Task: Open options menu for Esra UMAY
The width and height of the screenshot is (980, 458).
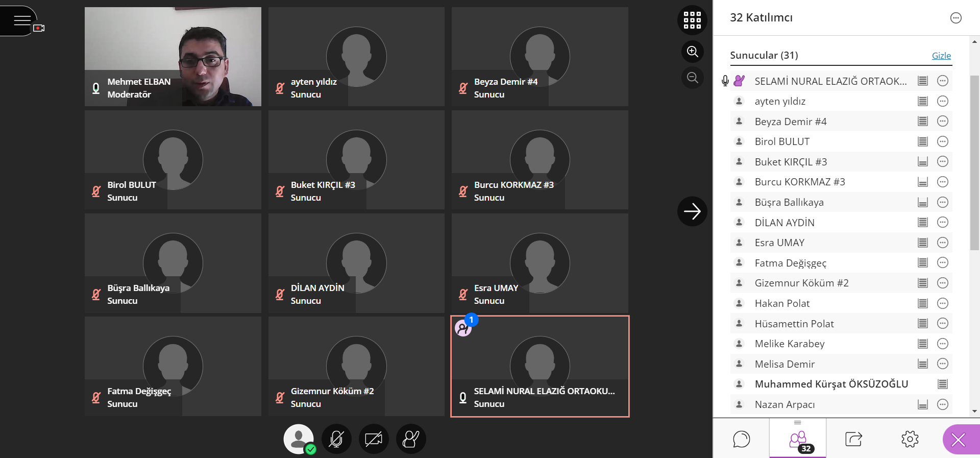Action: point(943,243)
